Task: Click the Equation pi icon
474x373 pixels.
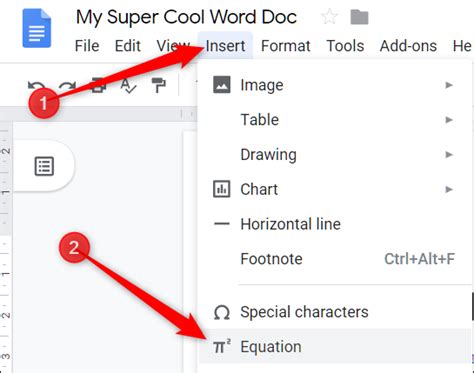Action: 222,346
